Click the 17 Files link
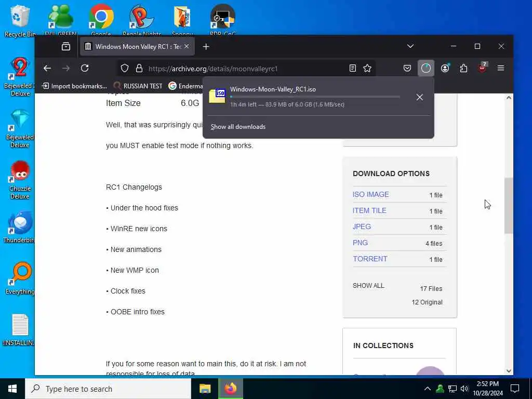Viewport: 532px width, 399px height. [431, 288]
